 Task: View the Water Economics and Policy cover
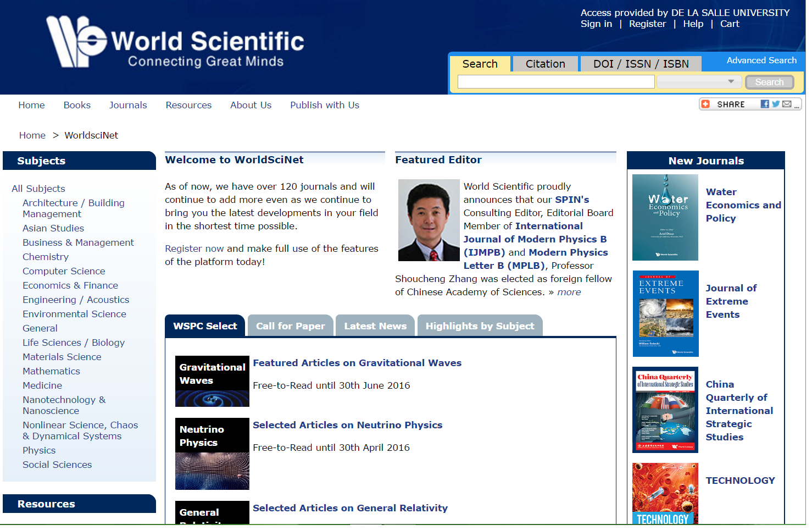(665, 218)
